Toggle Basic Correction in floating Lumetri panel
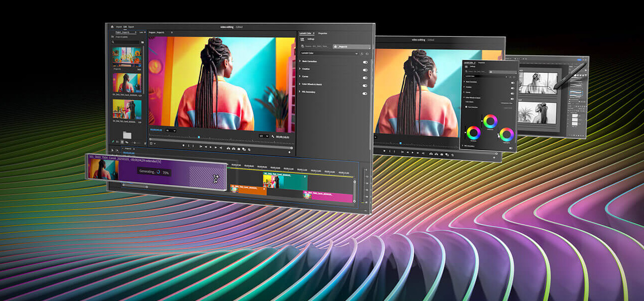This screenshot has height=301, width=644. pyautogui.click(x=513, y=83)
